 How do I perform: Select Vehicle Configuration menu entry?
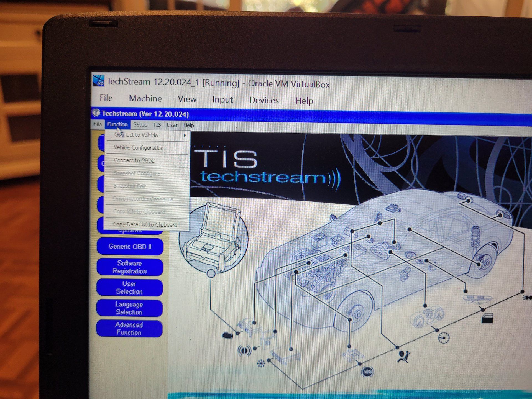[147, 148]
